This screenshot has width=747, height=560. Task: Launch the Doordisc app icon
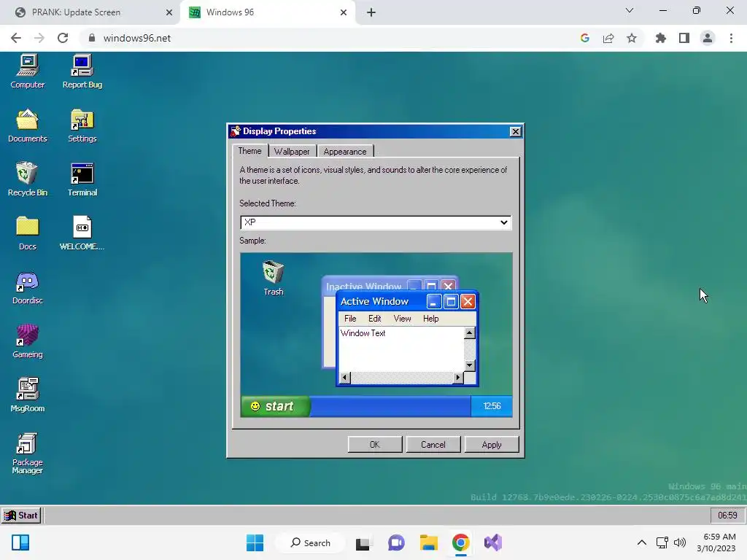27,287
